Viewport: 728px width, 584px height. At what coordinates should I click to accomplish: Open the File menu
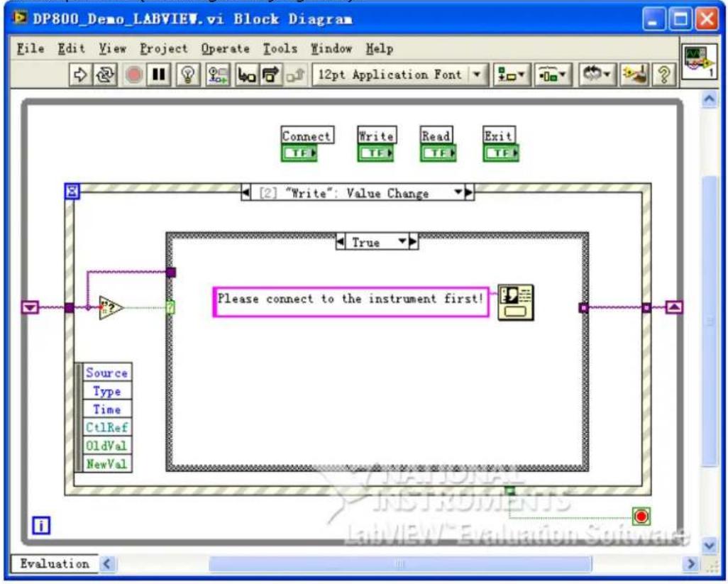[31, 48]
